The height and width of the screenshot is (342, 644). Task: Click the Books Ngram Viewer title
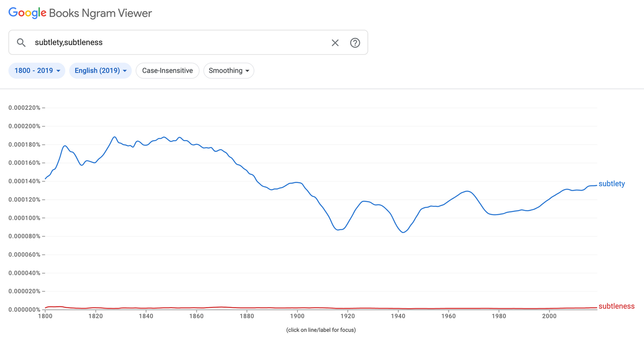click(101, 13)
